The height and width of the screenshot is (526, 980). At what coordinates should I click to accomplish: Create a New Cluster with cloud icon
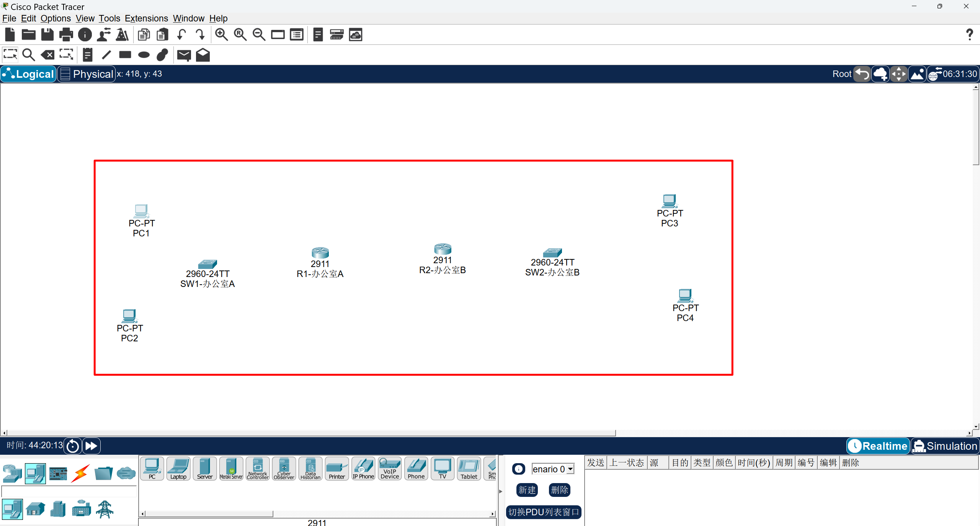pyautogui.click(x=880, y=74)
